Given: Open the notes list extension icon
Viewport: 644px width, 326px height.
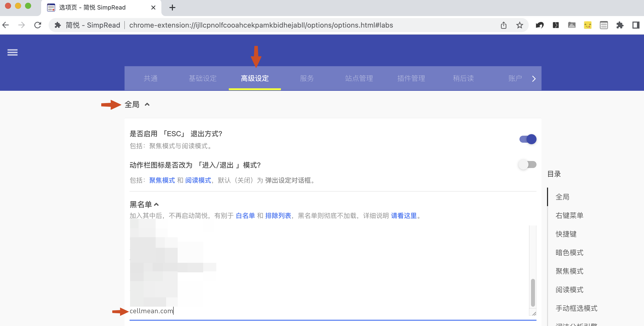Looking at the screenshot, I should tap(604, 25).
